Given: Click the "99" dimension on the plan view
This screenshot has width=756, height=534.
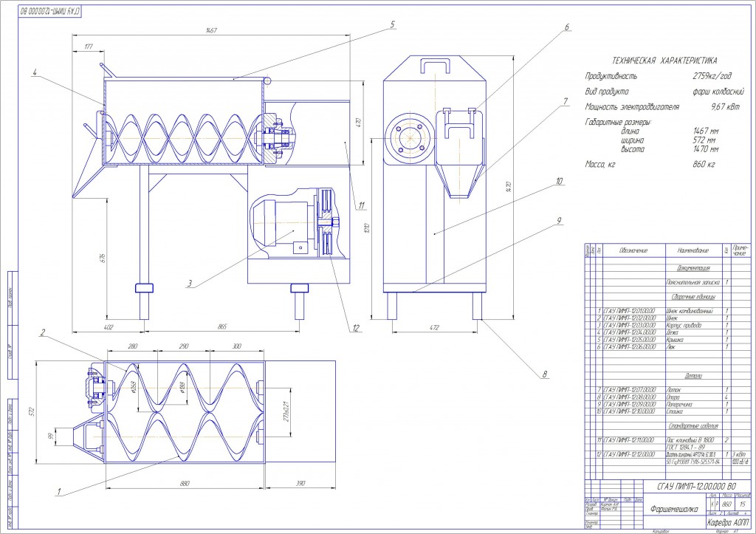Looking at the screenshot, I should pos(50,437).
